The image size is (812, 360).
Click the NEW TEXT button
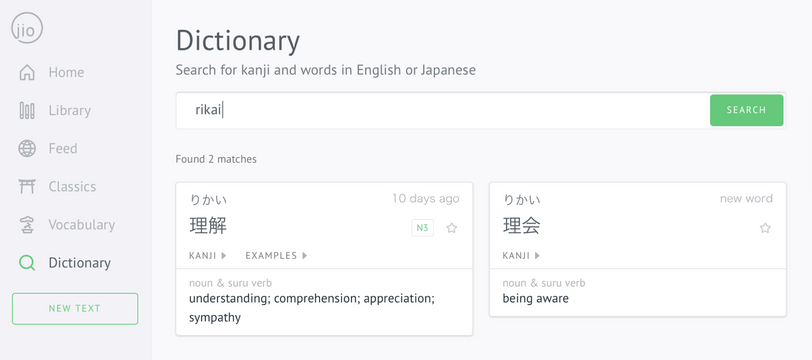pos(75,309)
